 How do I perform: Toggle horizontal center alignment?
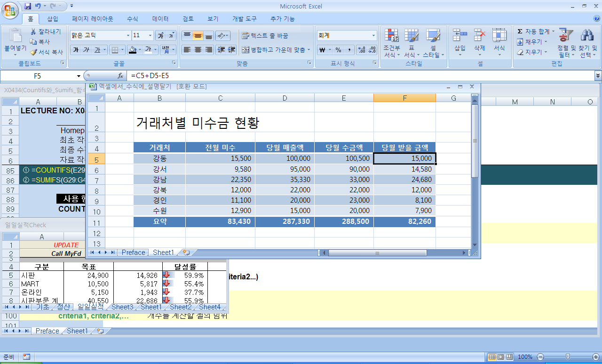tap(198, 50)
